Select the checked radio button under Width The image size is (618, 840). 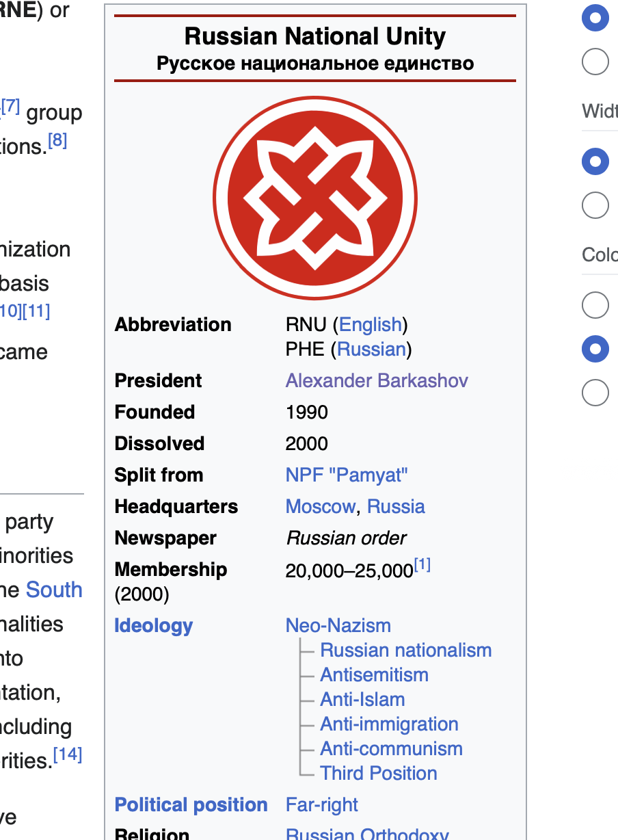(x=595, y=161)
